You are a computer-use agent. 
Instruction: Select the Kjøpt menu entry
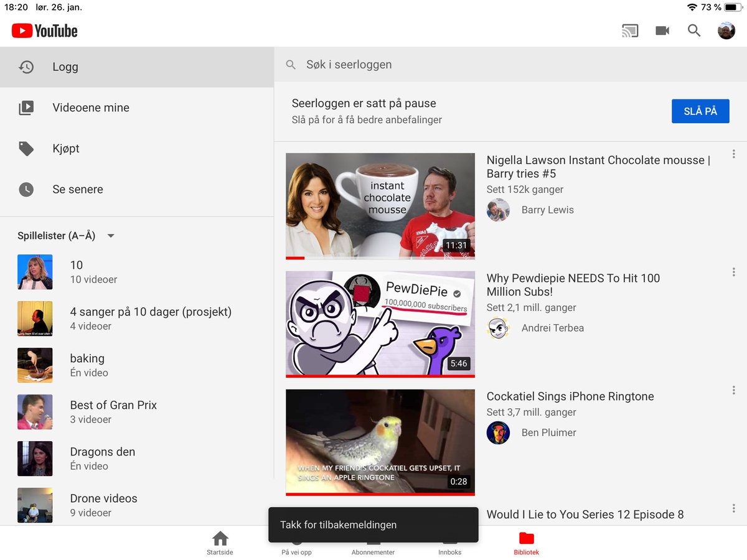[137, 149]
